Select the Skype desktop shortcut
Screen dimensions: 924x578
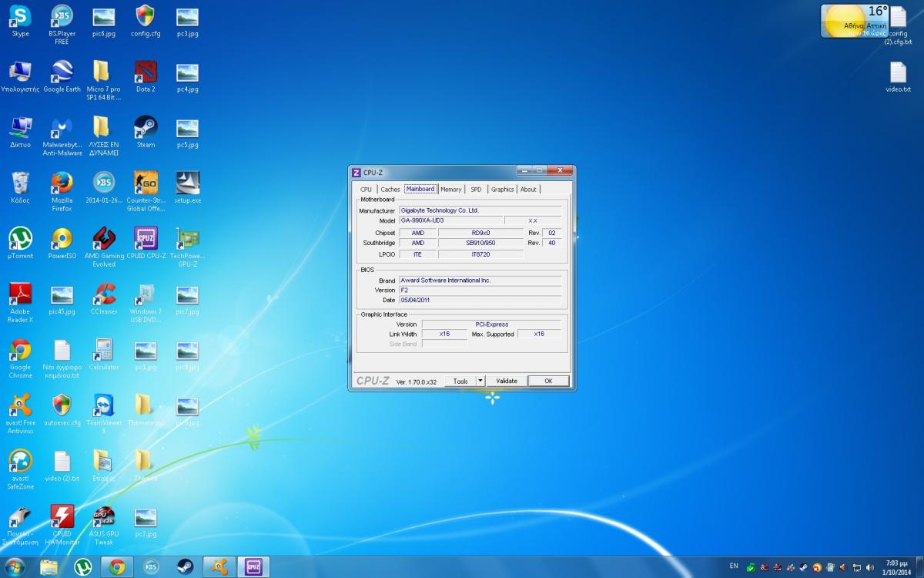click(x=20, y=22)
